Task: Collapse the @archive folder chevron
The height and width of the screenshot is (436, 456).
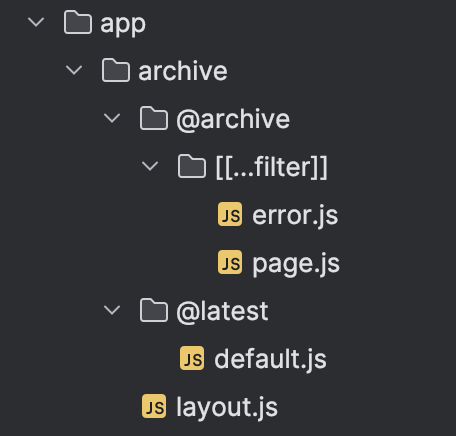Action: tap(112, 118)
